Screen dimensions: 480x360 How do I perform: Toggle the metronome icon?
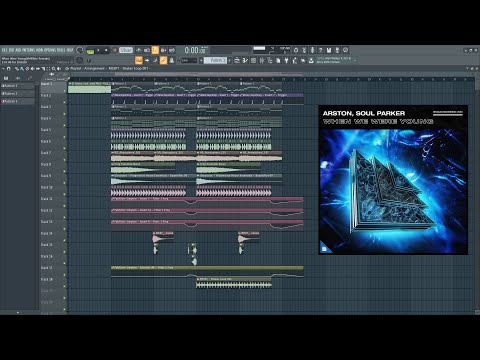coord(138,50)
